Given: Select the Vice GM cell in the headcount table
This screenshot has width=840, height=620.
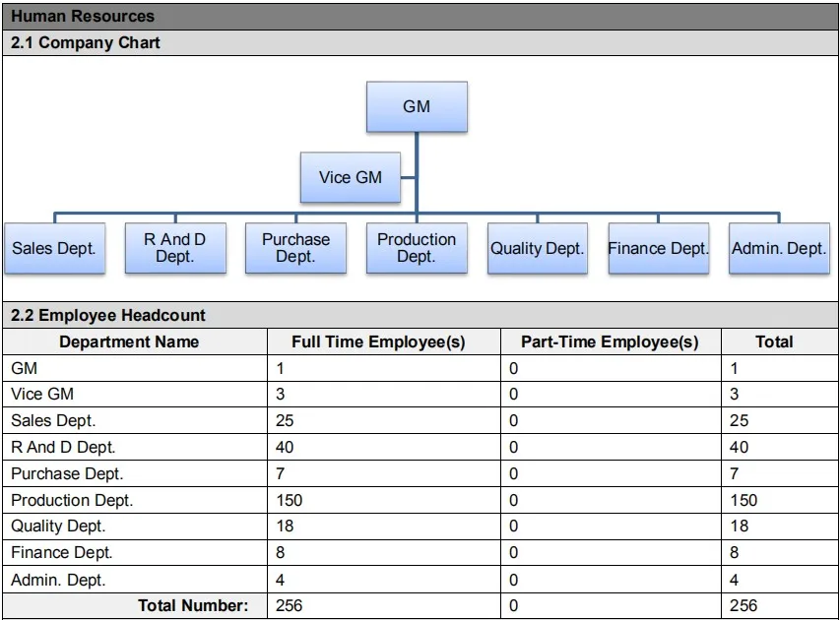Looking at the screenshot, I should [42, 395].
